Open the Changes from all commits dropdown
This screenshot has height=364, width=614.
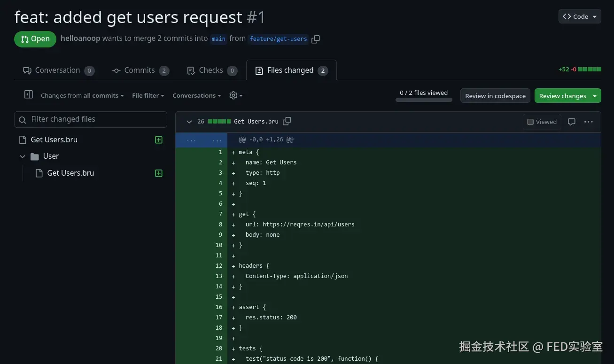point(82,95)
